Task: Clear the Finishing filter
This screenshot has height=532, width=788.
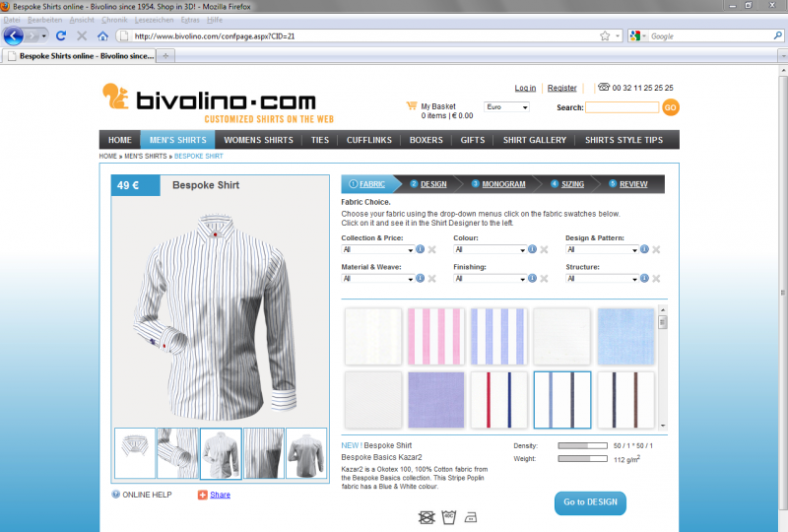Action: pos(544,279)
